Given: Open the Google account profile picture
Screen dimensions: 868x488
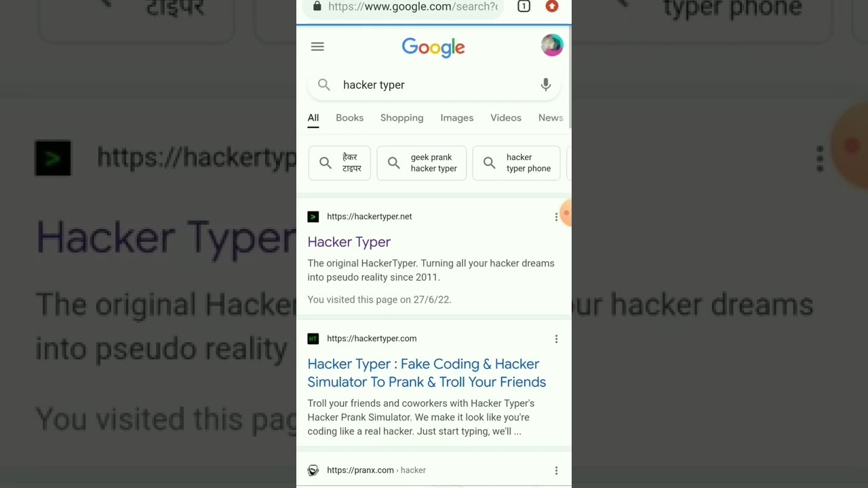Looking at the screenshot, I should 552,45.
